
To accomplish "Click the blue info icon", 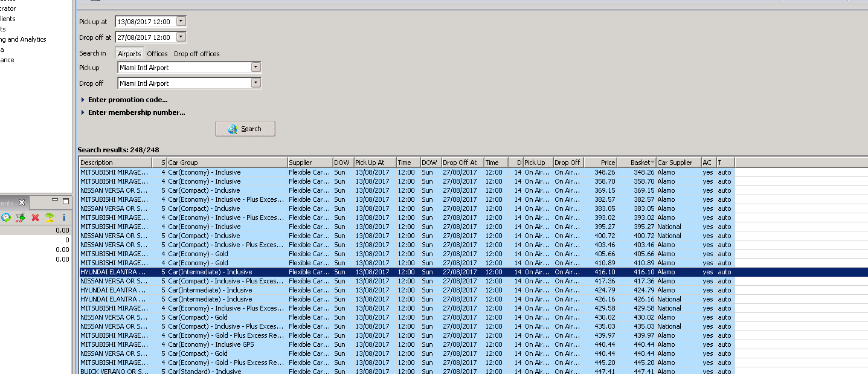I will pyautogui.click(x=64, y=218).
